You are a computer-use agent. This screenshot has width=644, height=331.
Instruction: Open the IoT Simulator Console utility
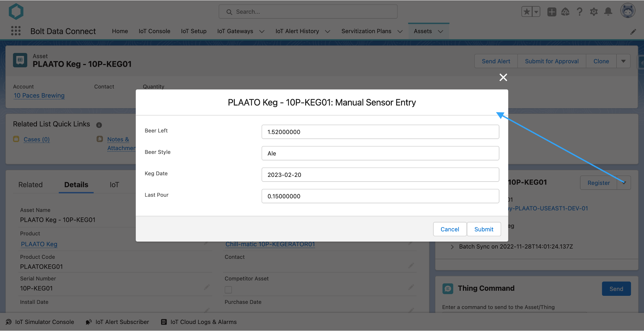click(40, 322)
